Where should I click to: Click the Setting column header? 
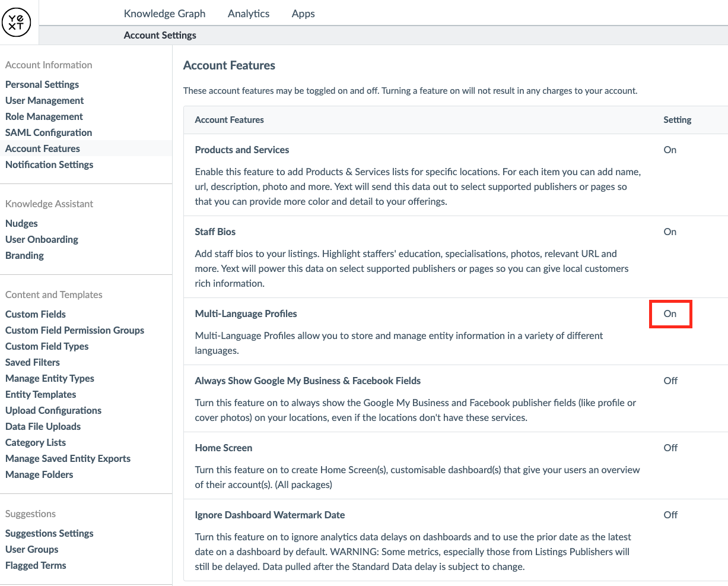678,119
